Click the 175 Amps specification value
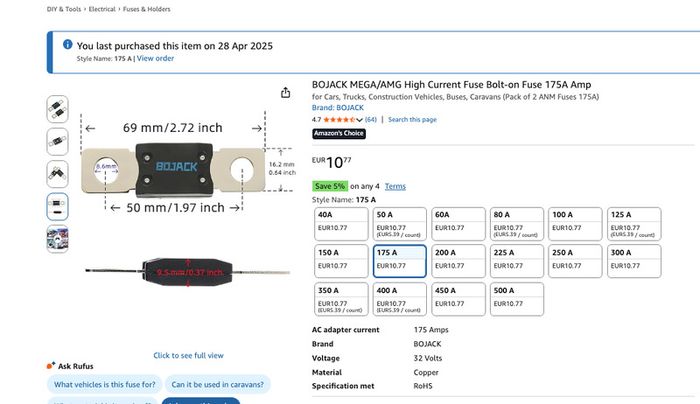The width and height of the screenshot is (700, 404). coord(431,330)
